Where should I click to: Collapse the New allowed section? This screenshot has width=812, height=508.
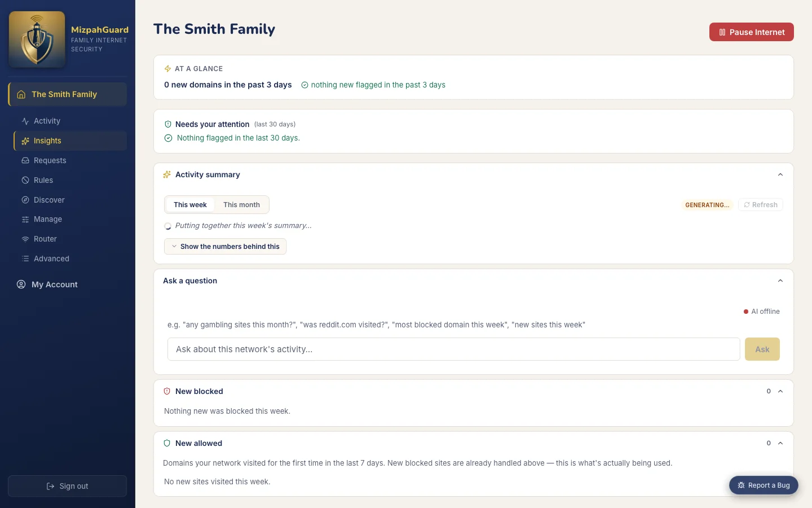(780, 443)
